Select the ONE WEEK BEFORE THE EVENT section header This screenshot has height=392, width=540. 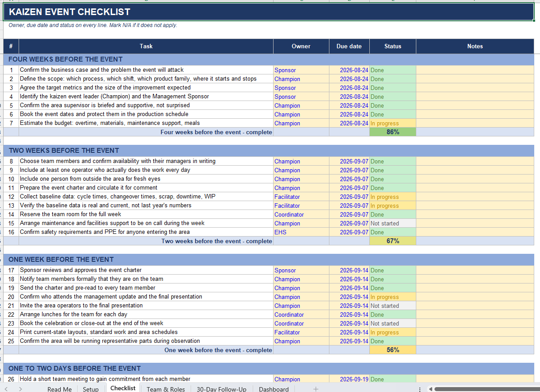(x=269, y=260)
